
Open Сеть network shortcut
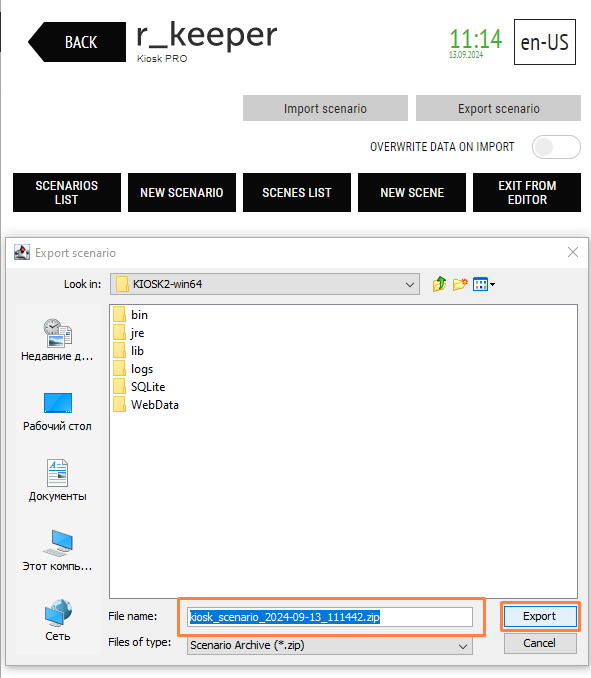pos(58,620)
